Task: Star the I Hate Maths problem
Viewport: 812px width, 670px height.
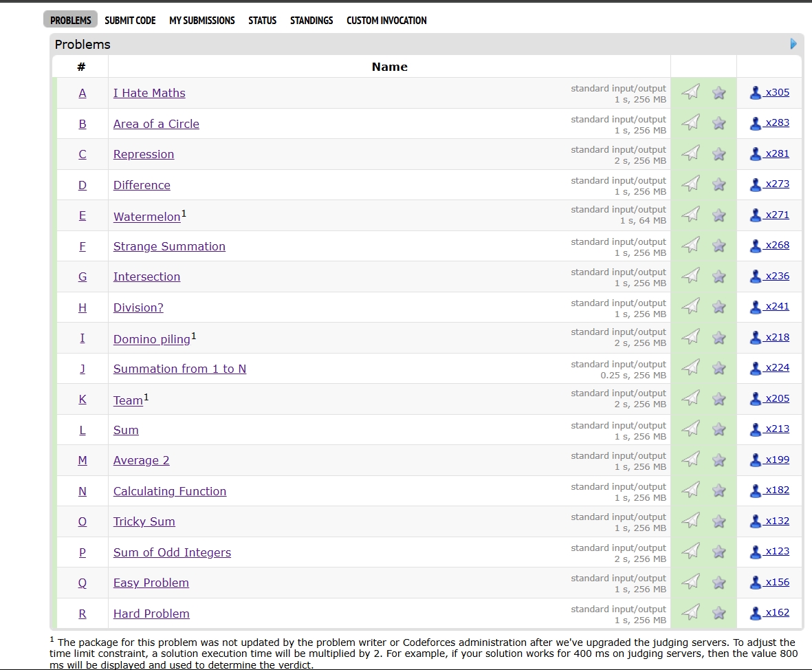Action: pos(718,93)
